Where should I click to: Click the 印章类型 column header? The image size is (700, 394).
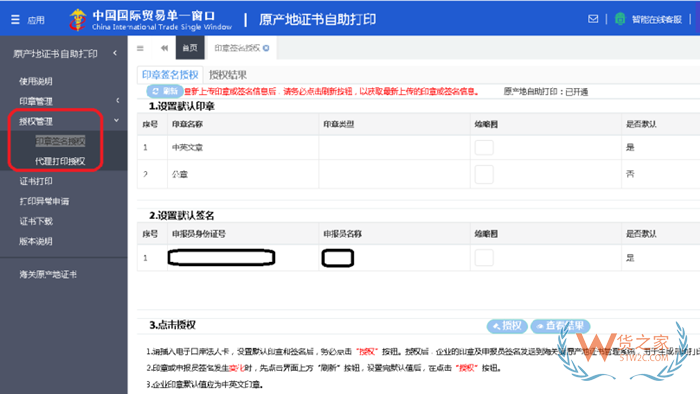(339, 124)
